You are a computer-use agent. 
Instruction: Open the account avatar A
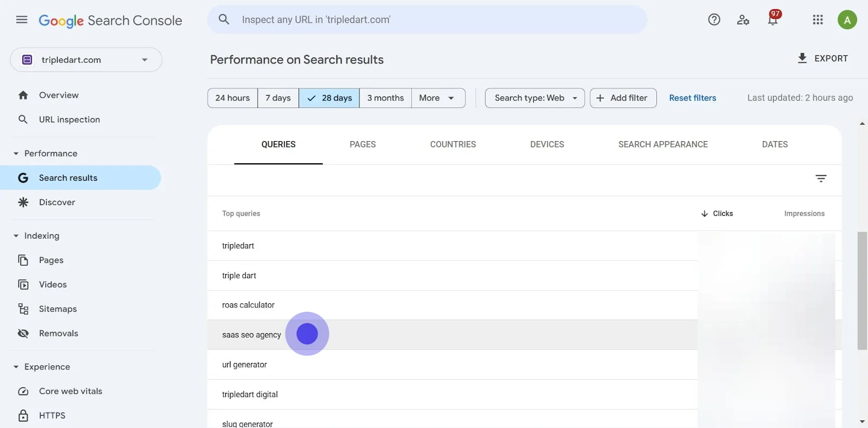(x=847, y=20)
